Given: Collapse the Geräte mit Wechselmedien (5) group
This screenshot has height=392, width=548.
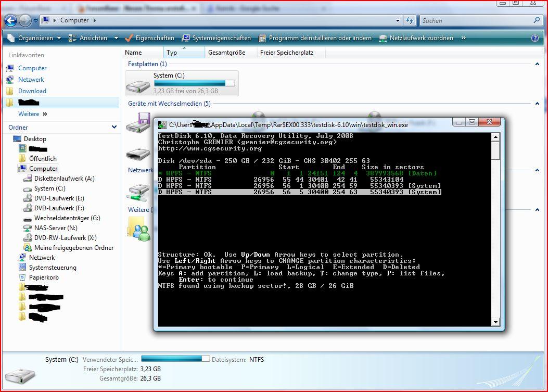Looking at the screenshot, I should tap(537, 104).
